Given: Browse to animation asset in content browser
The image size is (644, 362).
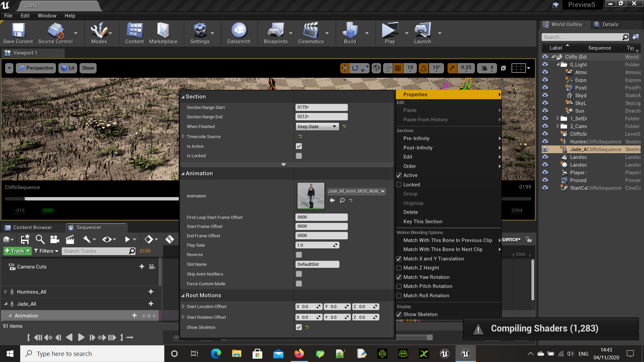Looking at the screenshot, I should point(342,200).
